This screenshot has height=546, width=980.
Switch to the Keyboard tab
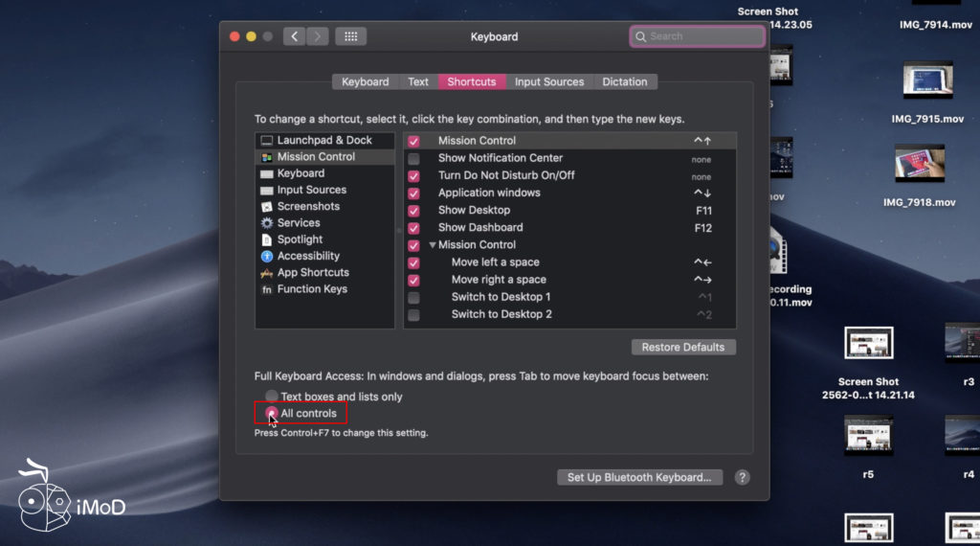coord(365,82)
